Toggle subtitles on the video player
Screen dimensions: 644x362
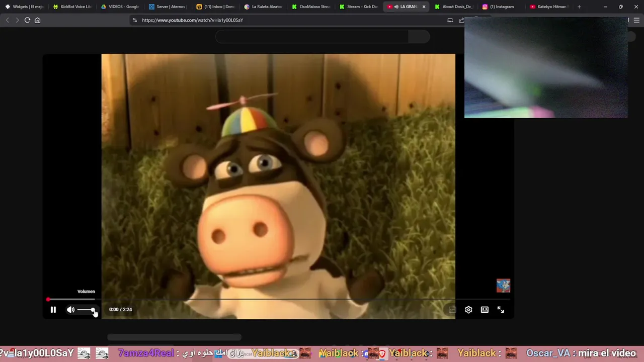coord(452,310)
